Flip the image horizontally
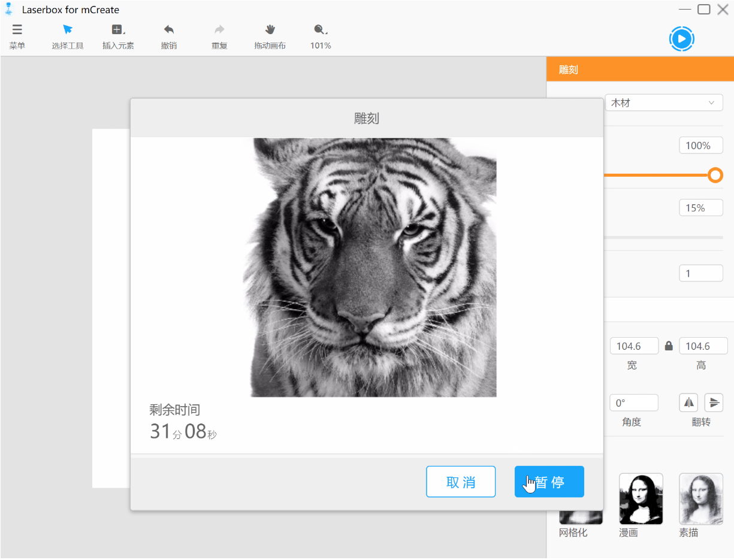 click(x=688, y=402)
